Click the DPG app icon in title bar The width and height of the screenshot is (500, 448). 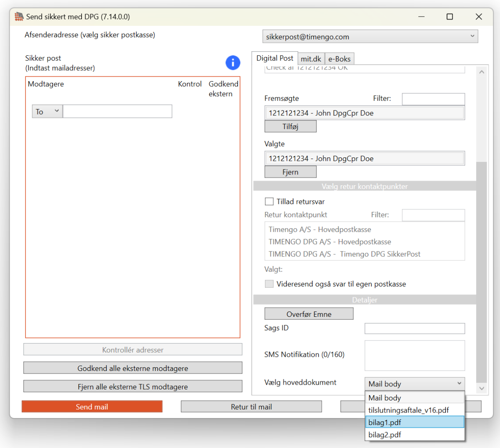coord(19,17)
